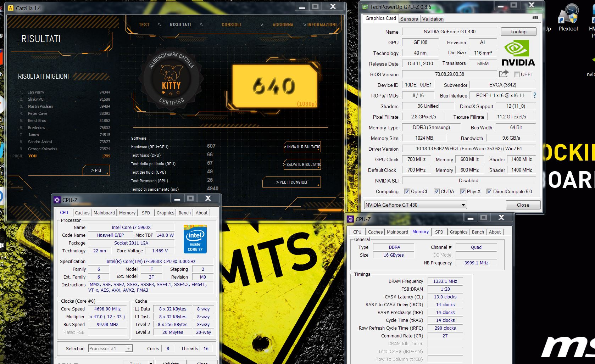Click the Command Rate value 2T
Image resolution: width=595 pixels, height=364 pixels.
pyautogui.click(x=445, y=336)
